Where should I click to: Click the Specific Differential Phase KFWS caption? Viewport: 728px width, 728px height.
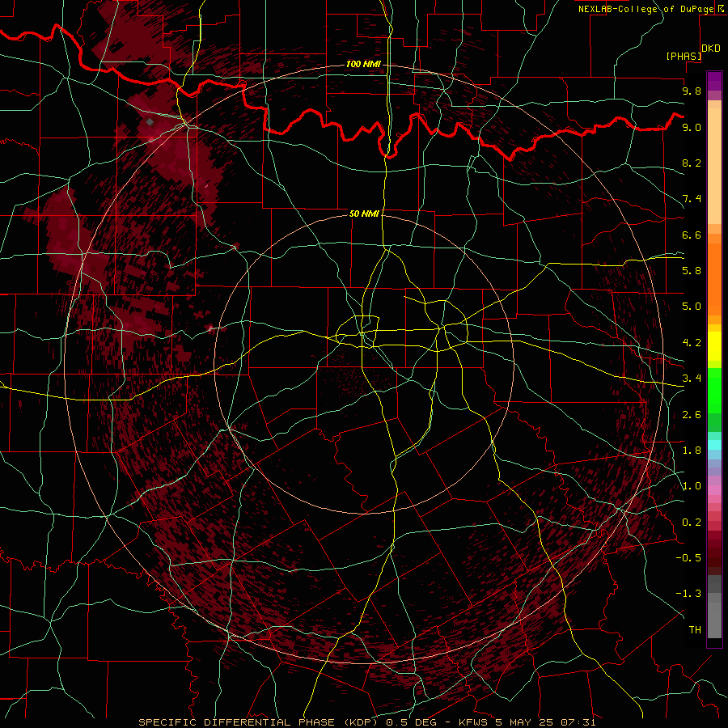366,722
